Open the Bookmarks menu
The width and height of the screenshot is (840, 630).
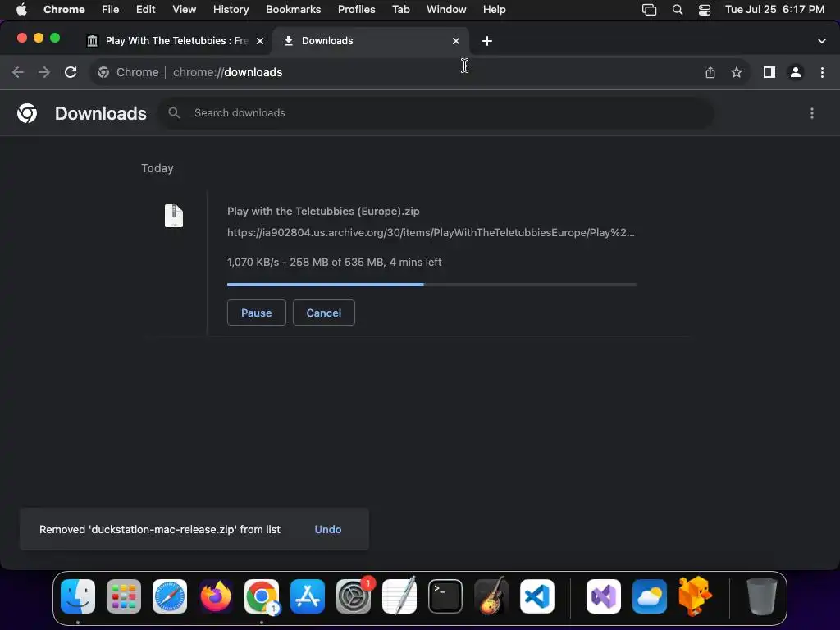point(294,10)
